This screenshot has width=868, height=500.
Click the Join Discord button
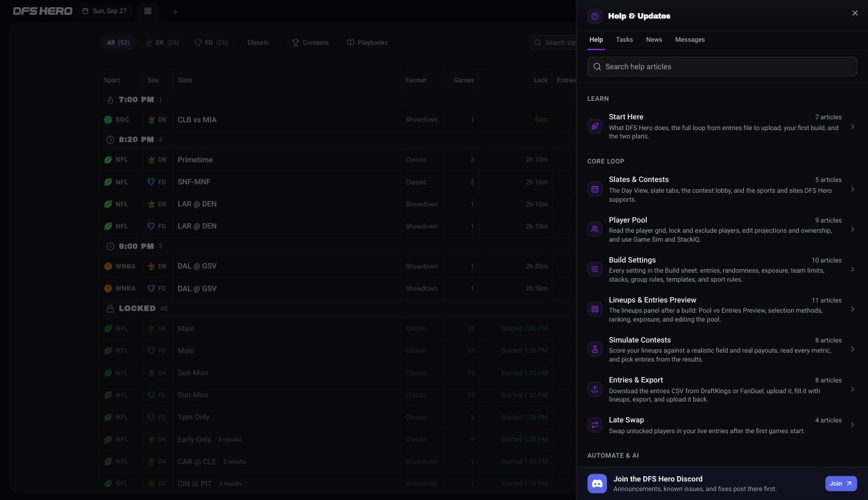pyautogui.click(x=841, y=483)
